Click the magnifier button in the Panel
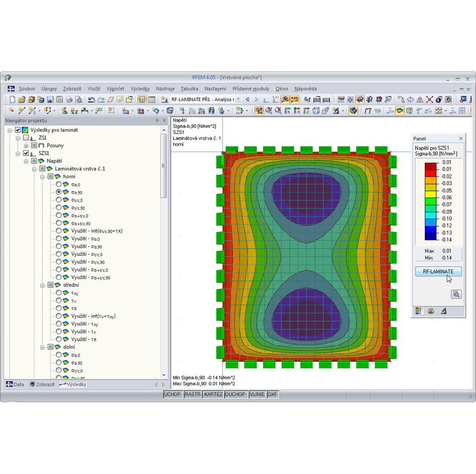The height and width of the screenshot is (474, 476). pos(456,294)
